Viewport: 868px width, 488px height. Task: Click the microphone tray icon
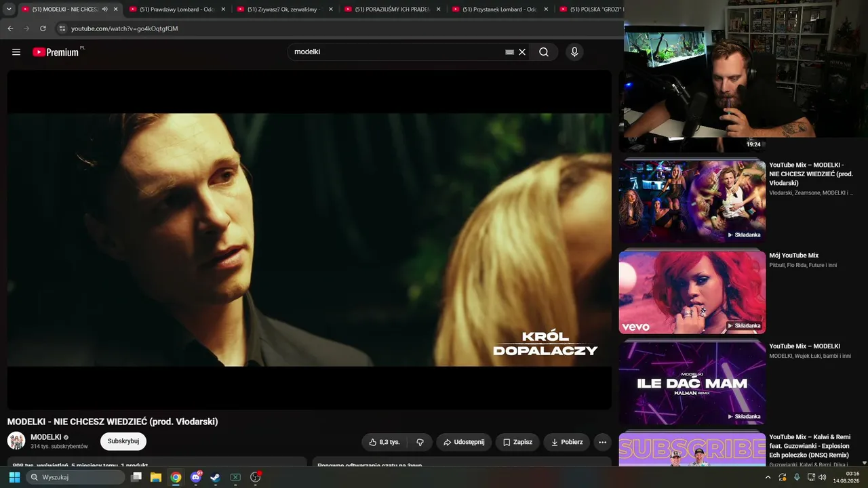click(x=797, y=477)
